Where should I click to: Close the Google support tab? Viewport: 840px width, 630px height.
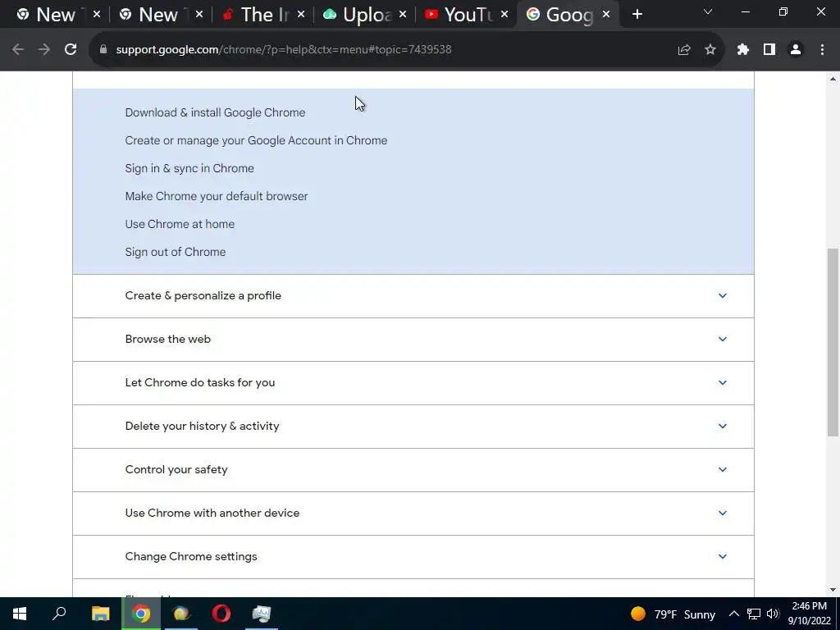(x=606, y=15)
